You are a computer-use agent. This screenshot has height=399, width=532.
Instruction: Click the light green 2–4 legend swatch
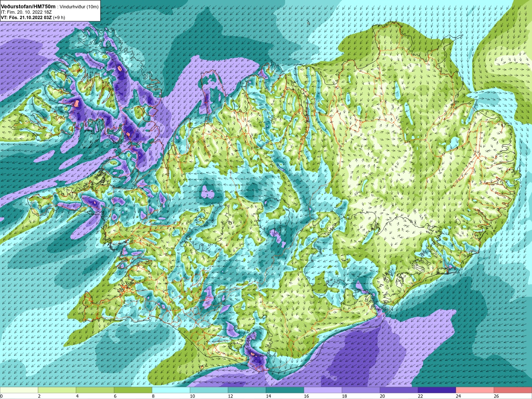(x=57, y=390)
